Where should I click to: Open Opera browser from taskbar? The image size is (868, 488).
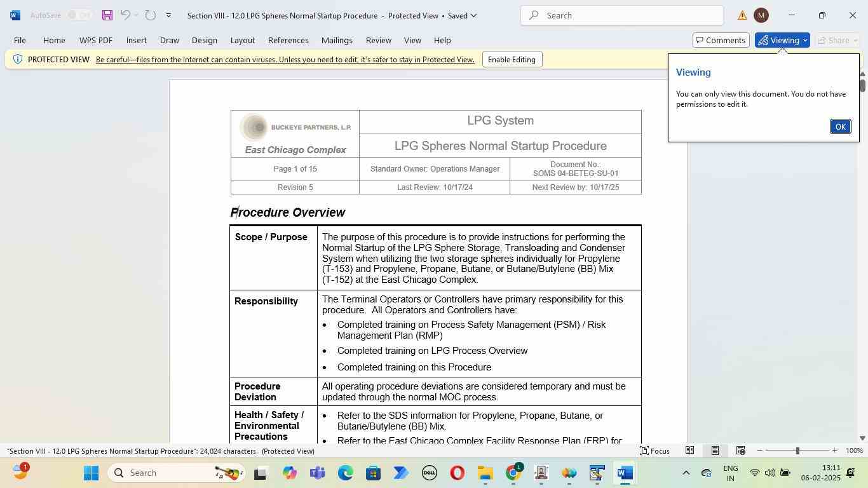(x=458, y=473)
